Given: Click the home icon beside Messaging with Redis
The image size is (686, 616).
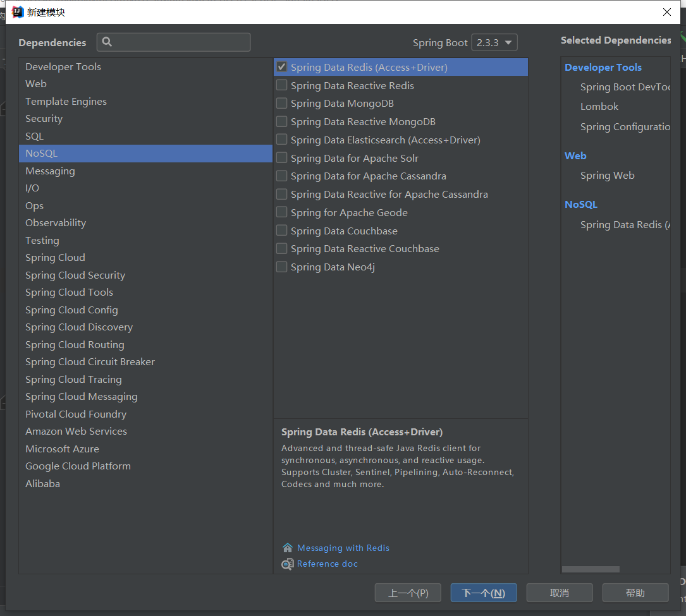Looking at the screenshot, I should pos(288,548).
